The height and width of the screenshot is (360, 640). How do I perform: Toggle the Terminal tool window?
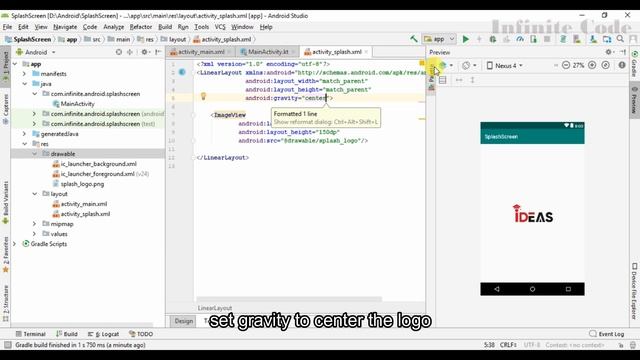pos(30,334)
